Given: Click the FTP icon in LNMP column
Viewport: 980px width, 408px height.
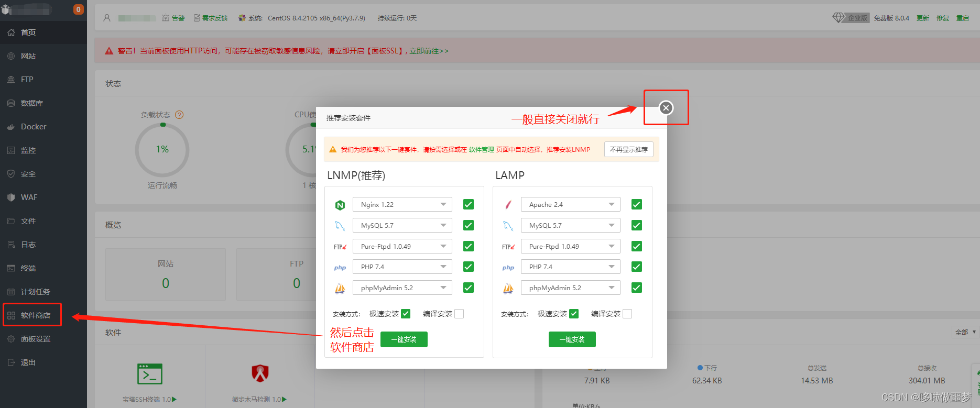Looking at the screenshot, I should coord(340,247).
